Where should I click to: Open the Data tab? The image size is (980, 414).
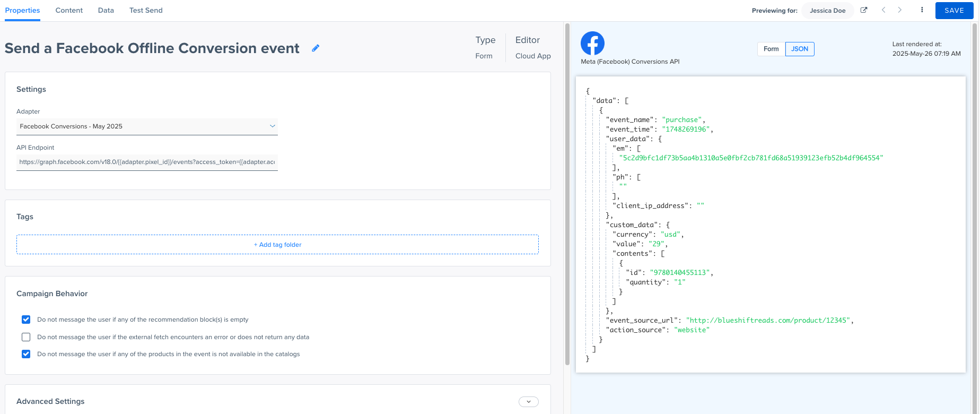106,10
